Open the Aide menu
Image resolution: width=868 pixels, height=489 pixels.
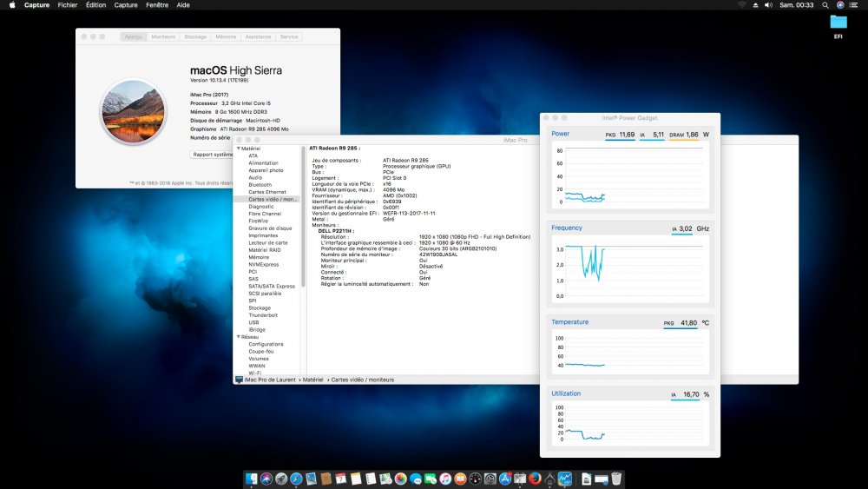[183, 5]
